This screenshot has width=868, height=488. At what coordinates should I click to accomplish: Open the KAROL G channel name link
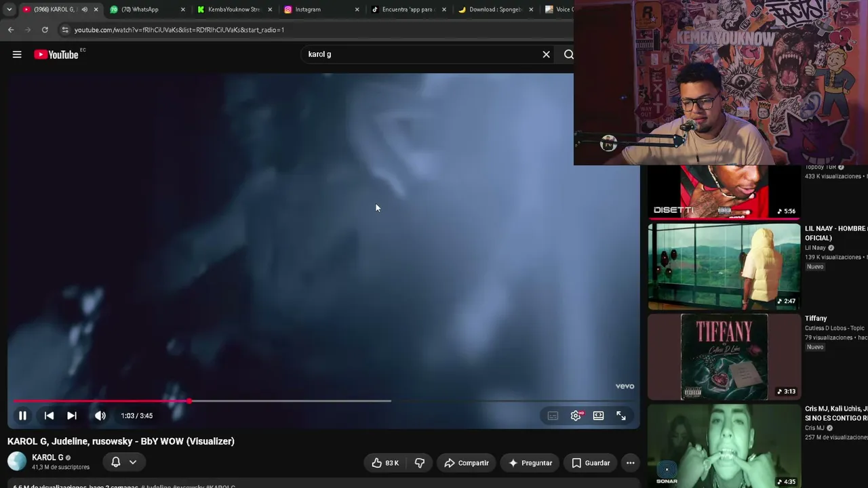click(47, 457)
